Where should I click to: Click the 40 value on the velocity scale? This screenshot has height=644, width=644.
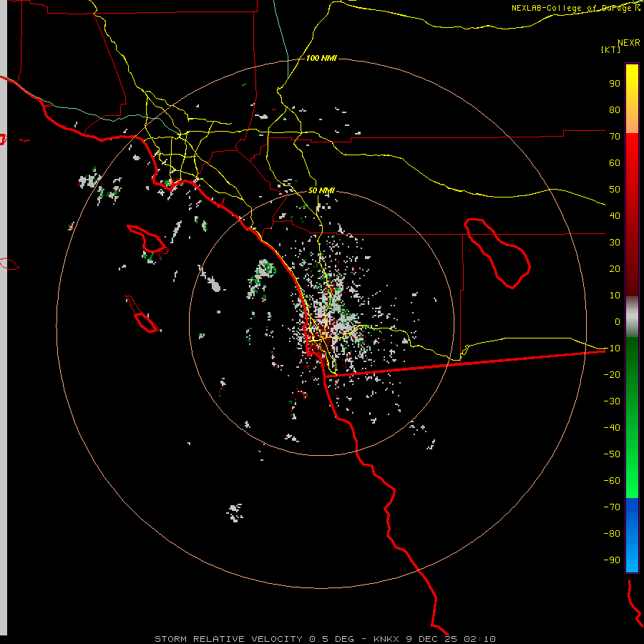point(615,215)
